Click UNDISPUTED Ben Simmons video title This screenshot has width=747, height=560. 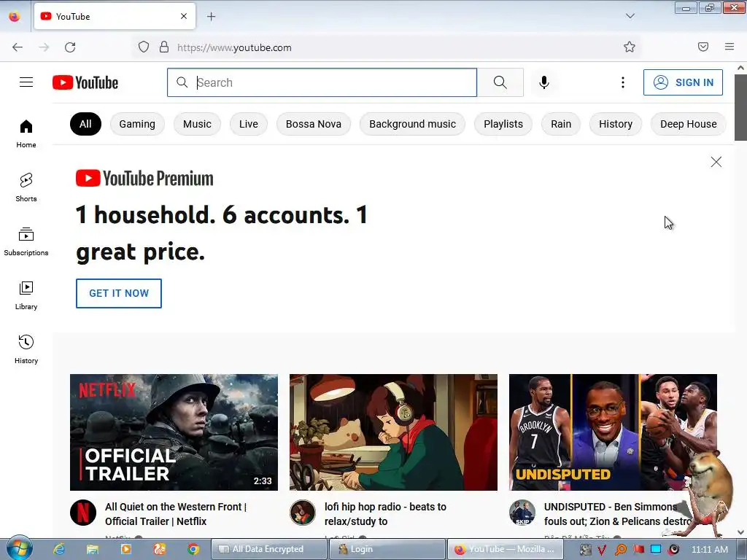pos(618,514)
